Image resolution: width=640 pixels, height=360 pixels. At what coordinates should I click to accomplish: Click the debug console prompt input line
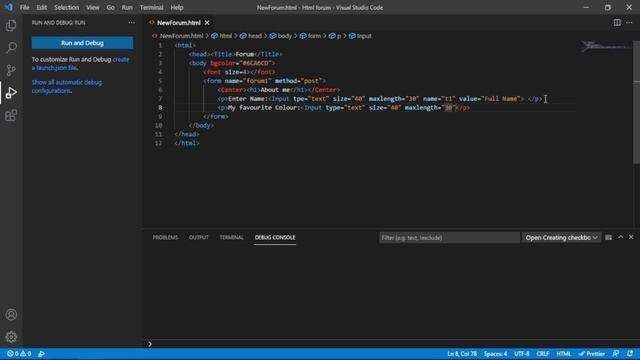point(392,344)
